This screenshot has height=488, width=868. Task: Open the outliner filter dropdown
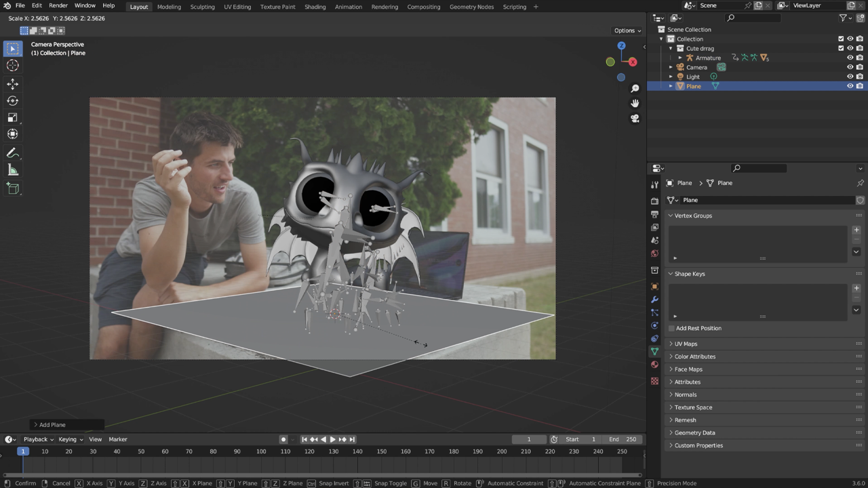846,18
